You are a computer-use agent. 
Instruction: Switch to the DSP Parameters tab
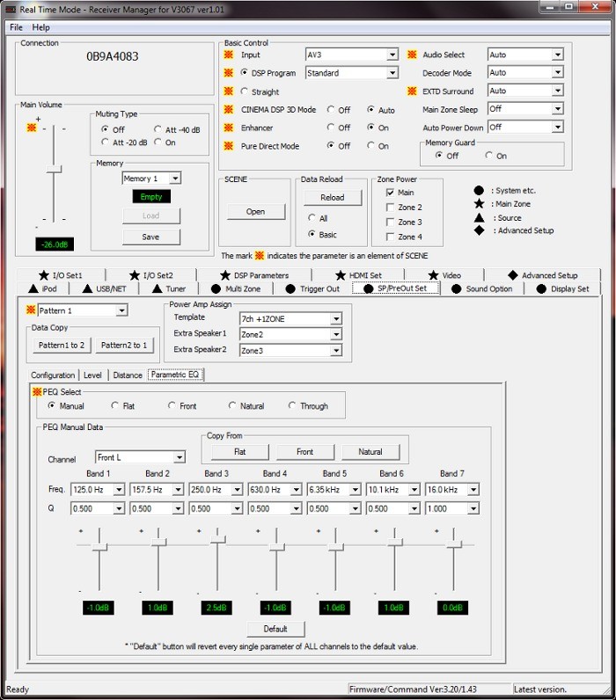point(254,275)
